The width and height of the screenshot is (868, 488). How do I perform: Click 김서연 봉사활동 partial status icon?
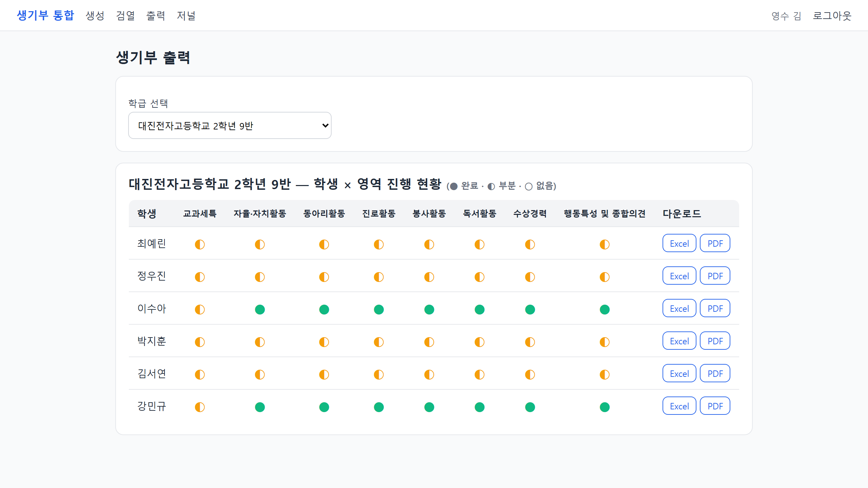429,374
